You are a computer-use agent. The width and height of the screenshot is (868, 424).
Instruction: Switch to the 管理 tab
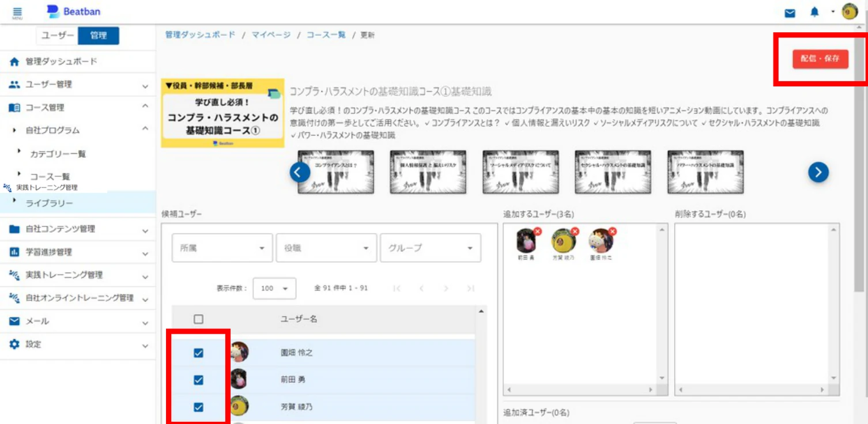pyautogui.click(x=99, y=36)
